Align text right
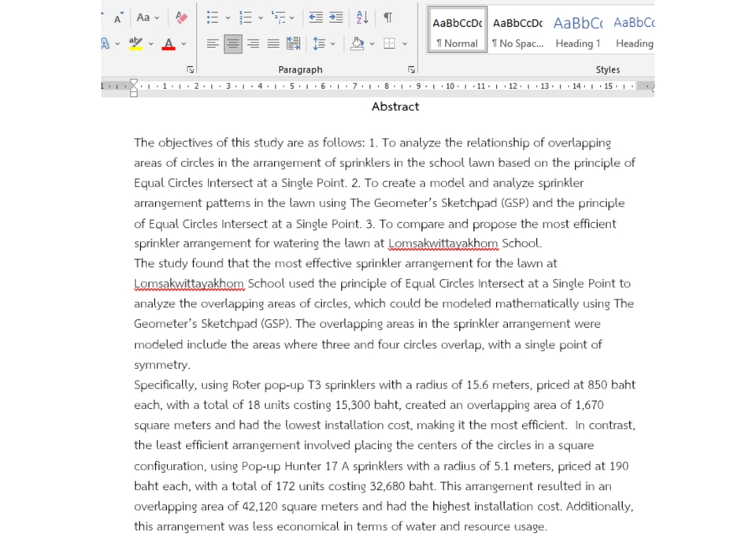Image resolution: width=756 pixels, height=535 pixels. (x=253, y=44)
